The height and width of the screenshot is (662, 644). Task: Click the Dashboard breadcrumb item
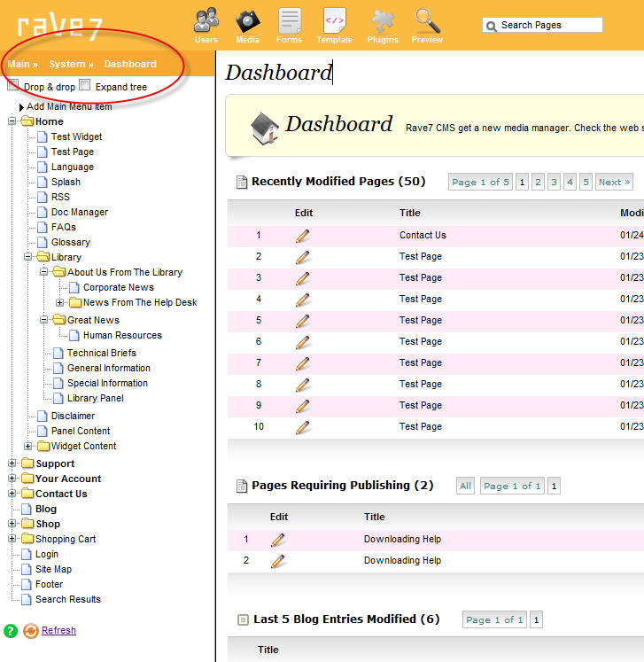130,64
